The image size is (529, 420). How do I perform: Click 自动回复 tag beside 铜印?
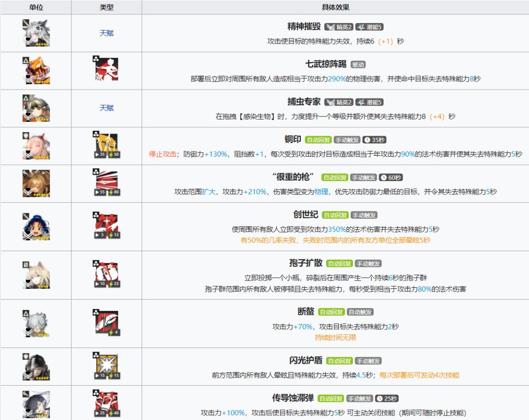coord(318,140)
